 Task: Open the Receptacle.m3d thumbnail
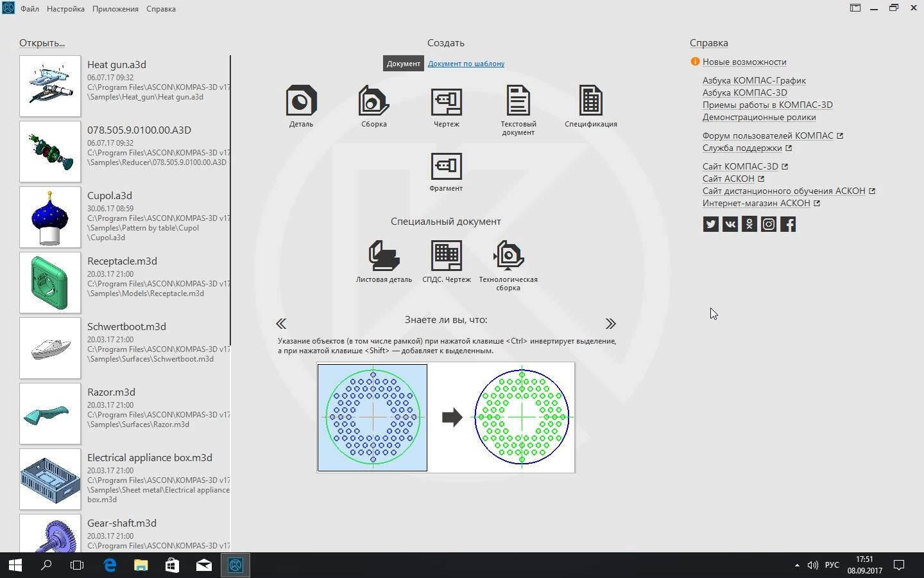[x=50, y=283]
